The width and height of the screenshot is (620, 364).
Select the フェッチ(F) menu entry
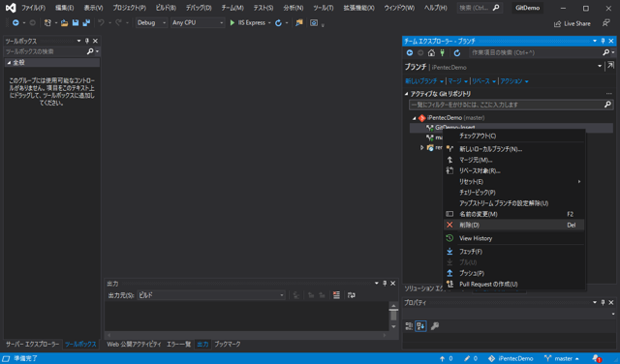click(513, 252)
